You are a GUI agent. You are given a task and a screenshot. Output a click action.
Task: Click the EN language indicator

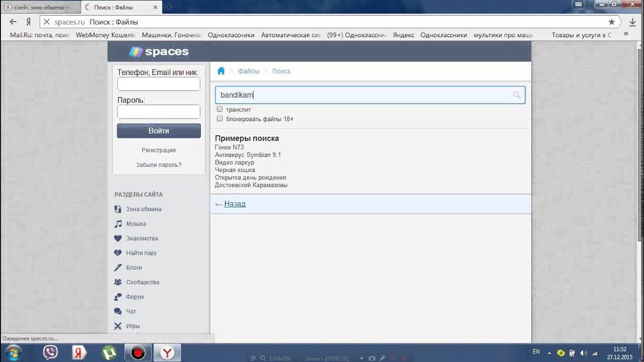(x=536, y=351)
